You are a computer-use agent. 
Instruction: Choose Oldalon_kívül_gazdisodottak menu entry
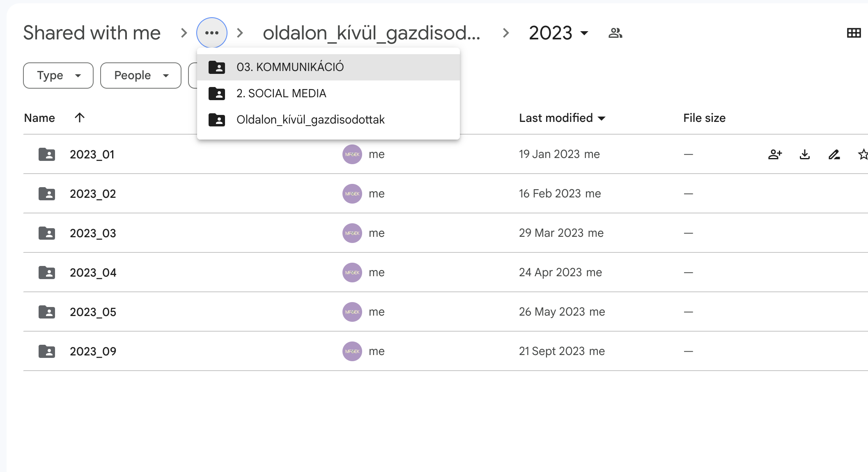point(310,120)
